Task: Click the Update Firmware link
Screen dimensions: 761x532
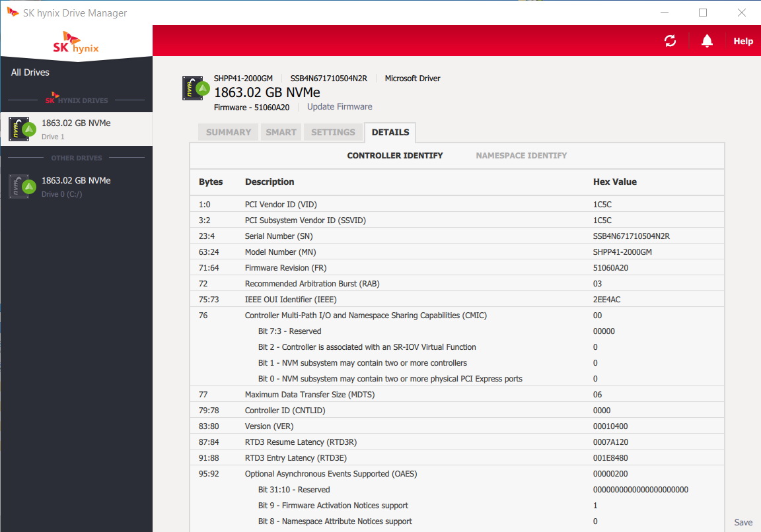Action: [340, 107]
